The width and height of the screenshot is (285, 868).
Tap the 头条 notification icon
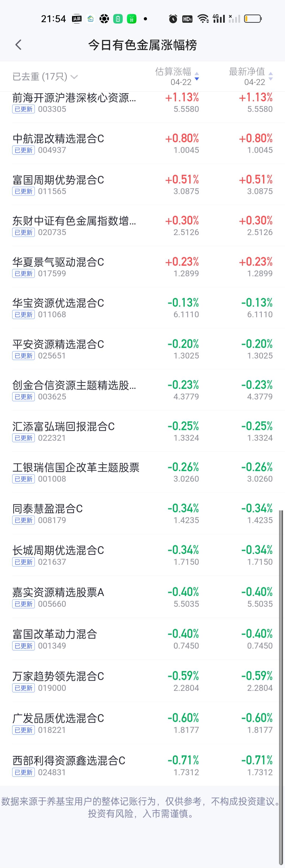coord(77,19)
